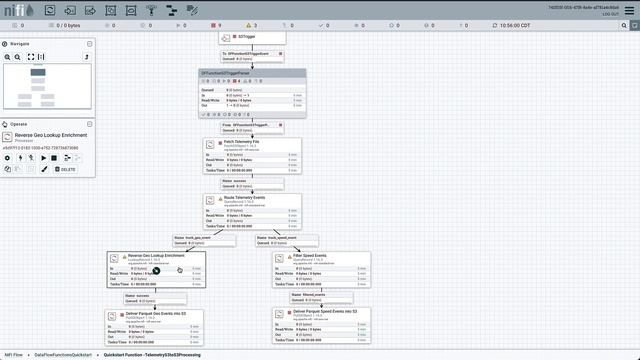The width and height of the screenshot is (640, 360).
Task: Click the birdseye minimap view
Action: [x=47, y=86]
